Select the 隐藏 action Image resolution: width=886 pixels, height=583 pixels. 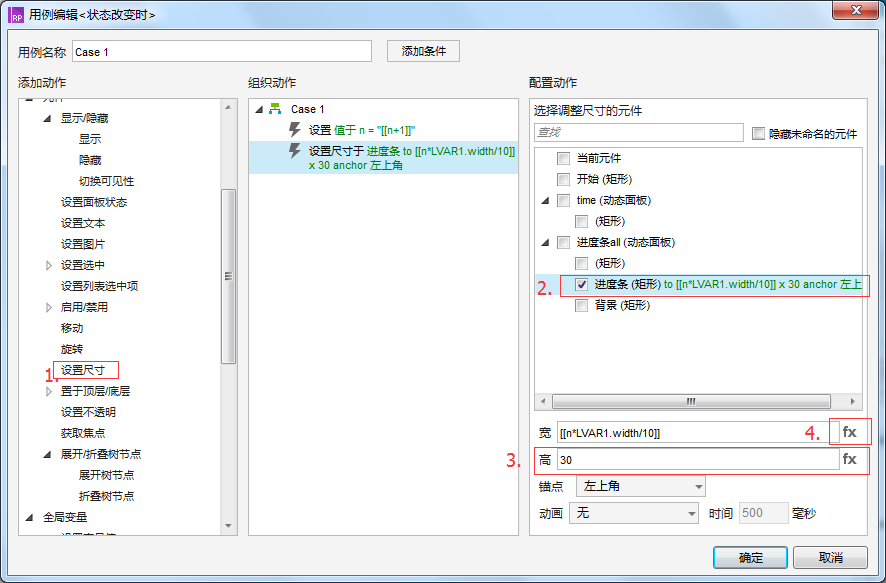click(90, 160)
